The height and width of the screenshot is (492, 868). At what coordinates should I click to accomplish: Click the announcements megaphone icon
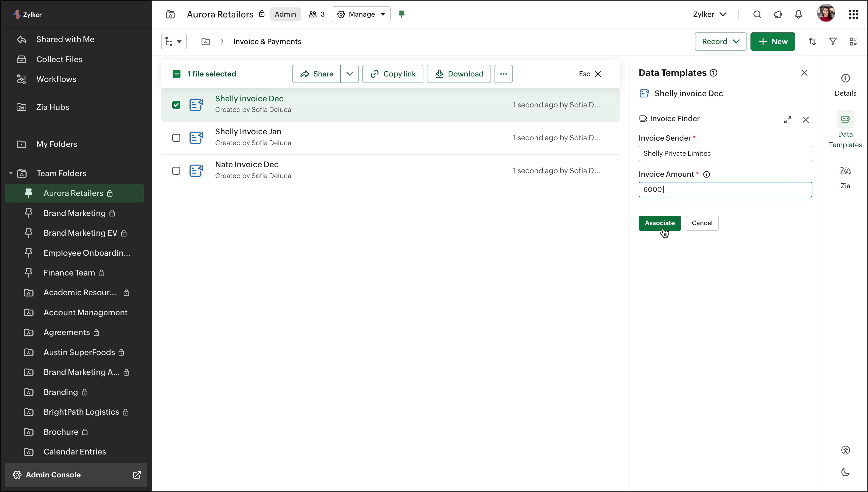(x=778, y=14)
